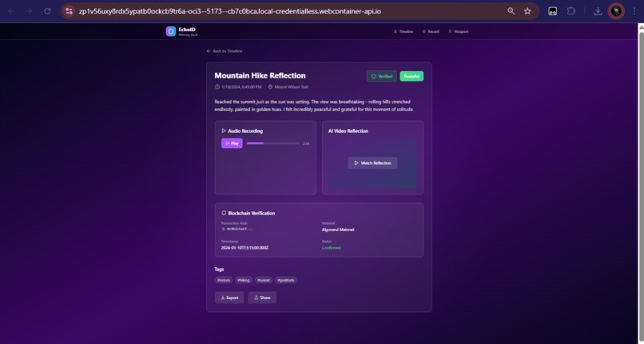Click the transaction hash value

(x=240, y=229)
